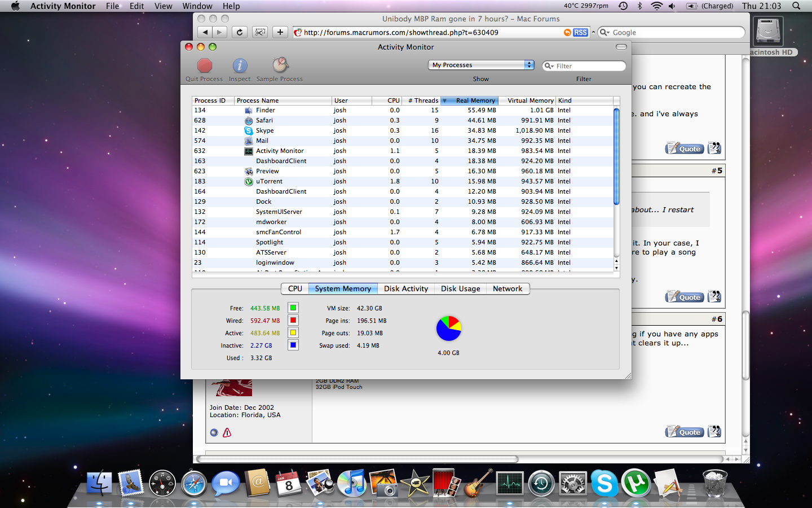This screenshot has height=508, width=812.
Task: Select the Mail icon in process row 574
Action: 249,141
